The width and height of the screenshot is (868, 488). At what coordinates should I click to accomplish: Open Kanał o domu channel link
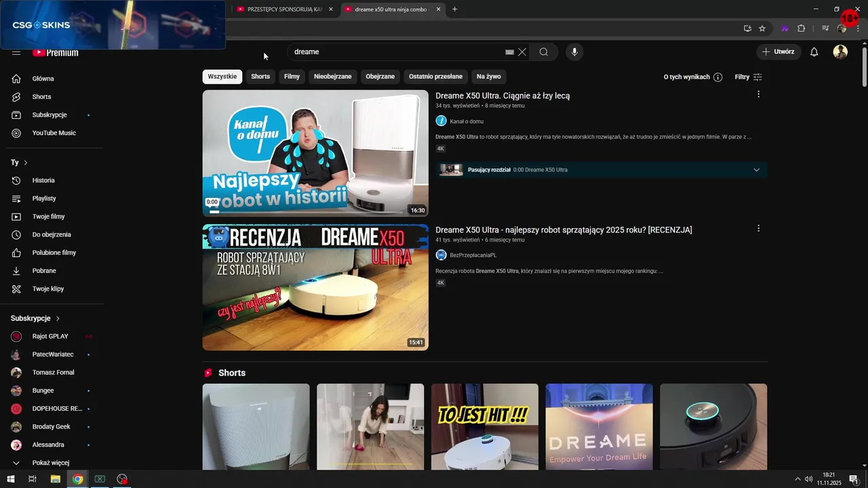point(467,121)
